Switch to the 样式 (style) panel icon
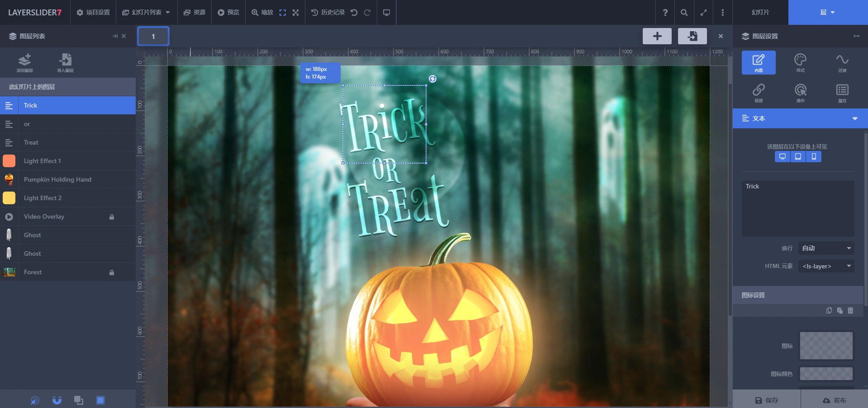 [x=800, y=62]
